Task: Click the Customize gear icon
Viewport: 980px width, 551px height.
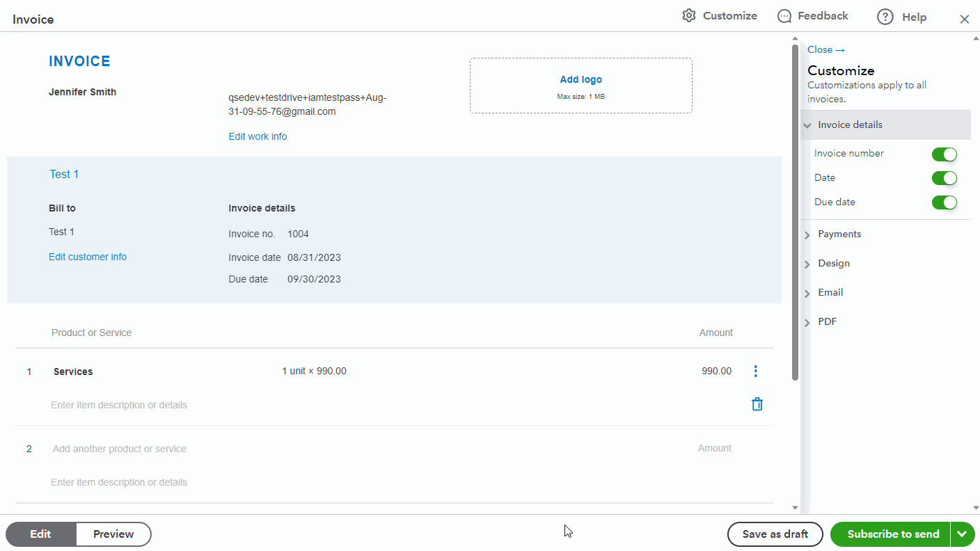Action: pos(689,16)
